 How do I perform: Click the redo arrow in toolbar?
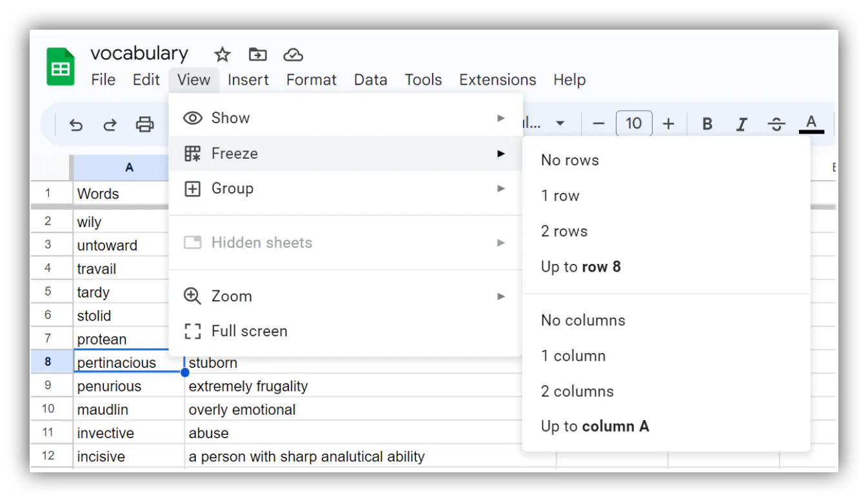[110, 125]
